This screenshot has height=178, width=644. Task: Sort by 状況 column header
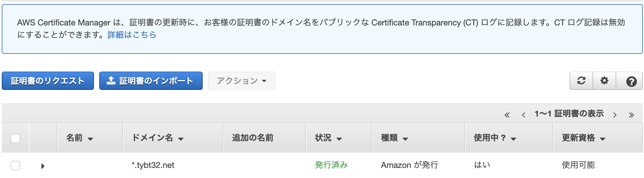click(328, 138)
